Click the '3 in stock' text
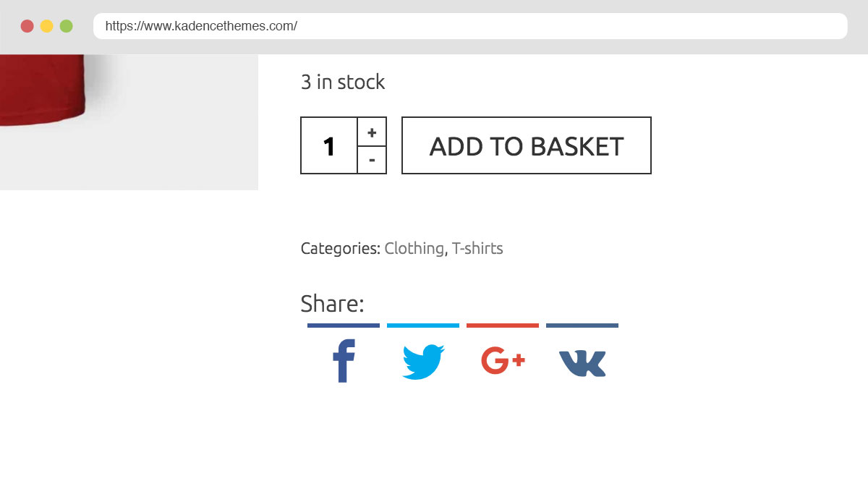 pyautogui.click(x=343, y=82)
